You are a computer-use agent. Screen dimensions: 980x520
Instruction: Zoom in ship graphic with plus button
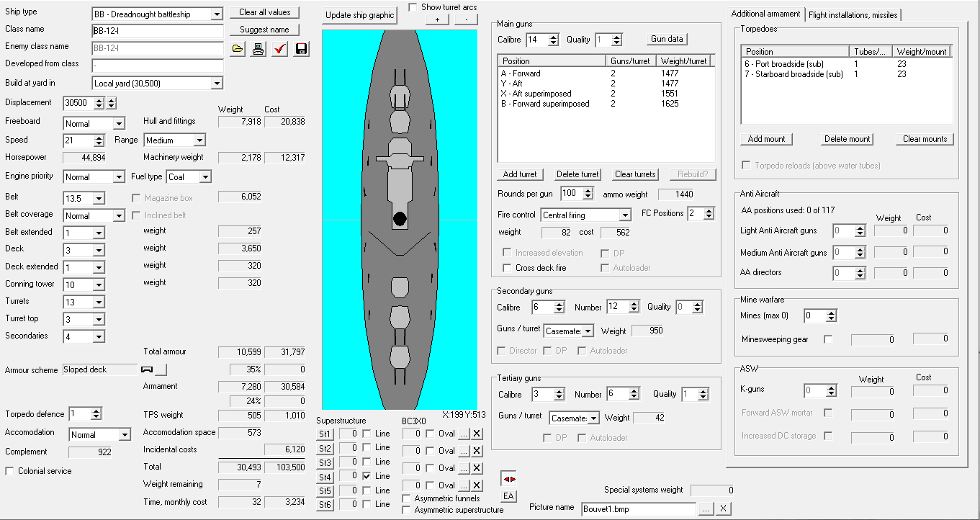437,19
